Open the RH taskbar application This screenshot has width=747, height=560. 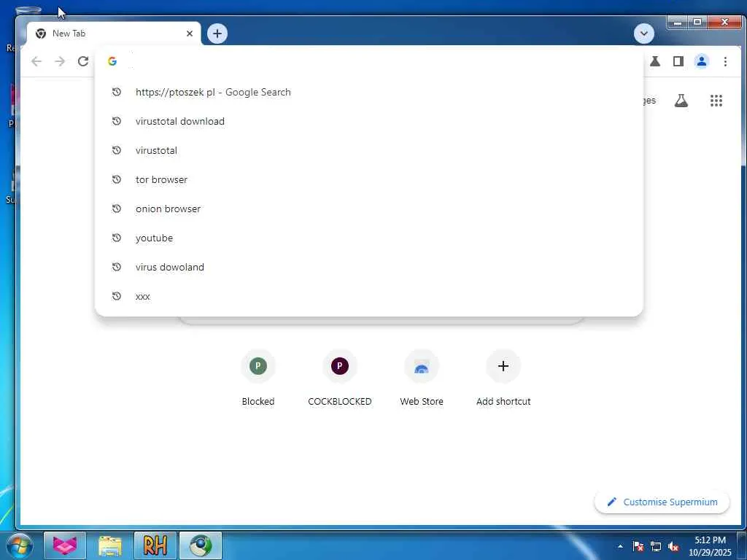pyautogui.click(x=155, y=545)
